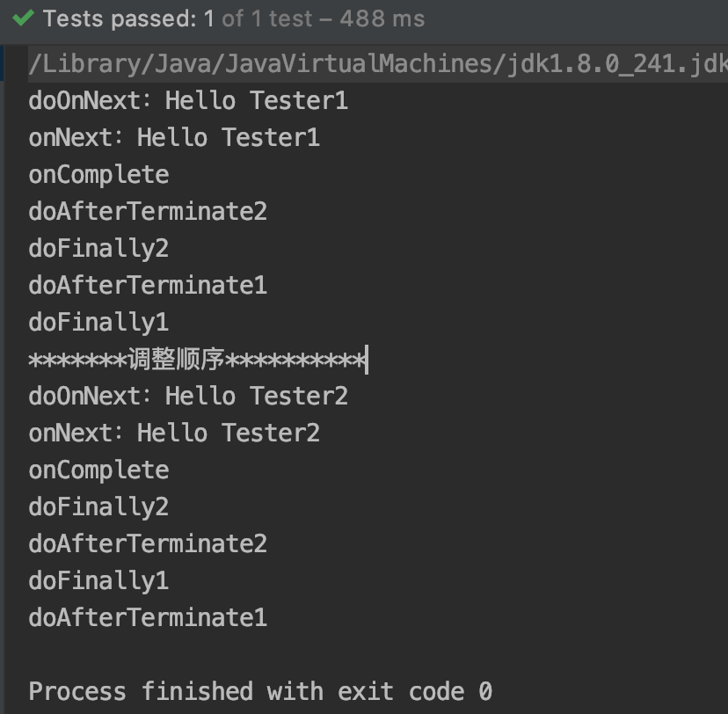Click the first 'onComplete' output line
Screen dimensions: 728x714
[x=98, y=175]
